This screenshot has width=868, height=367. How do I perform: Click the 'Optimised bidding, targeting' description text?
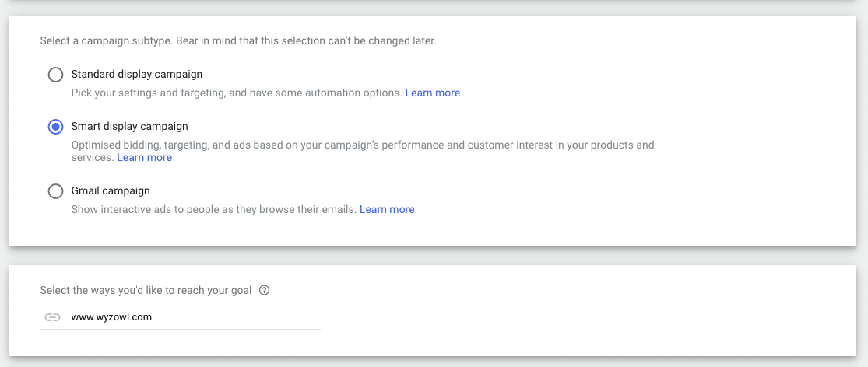[363, 152]
